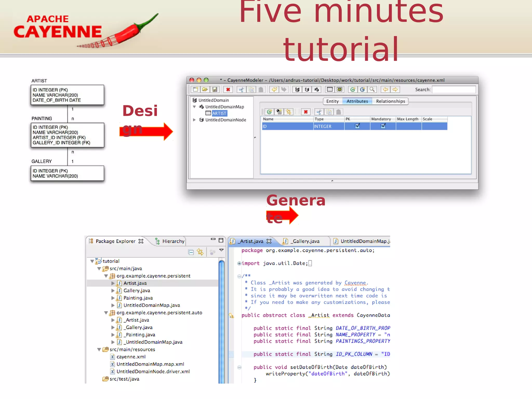532x399 pixels.
Task: Click Create Embeddable blue circle icon
Action: (362, 90)
